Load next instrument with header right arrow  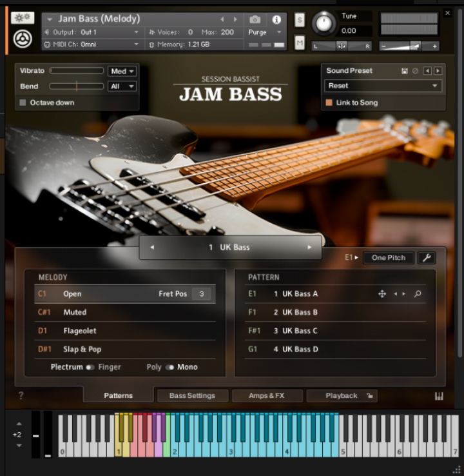235,19
